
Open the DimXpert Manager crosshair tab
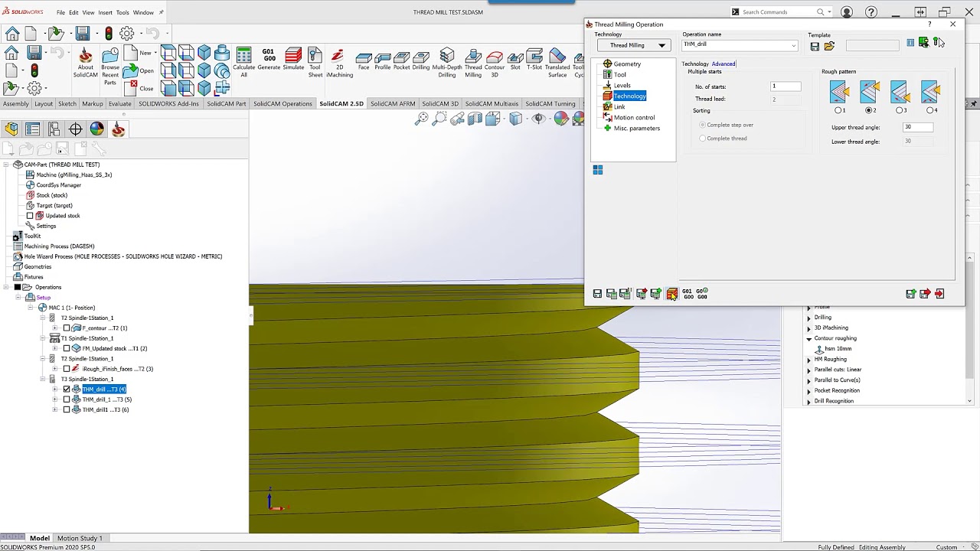pyautogui.click(x=76, y=129)
